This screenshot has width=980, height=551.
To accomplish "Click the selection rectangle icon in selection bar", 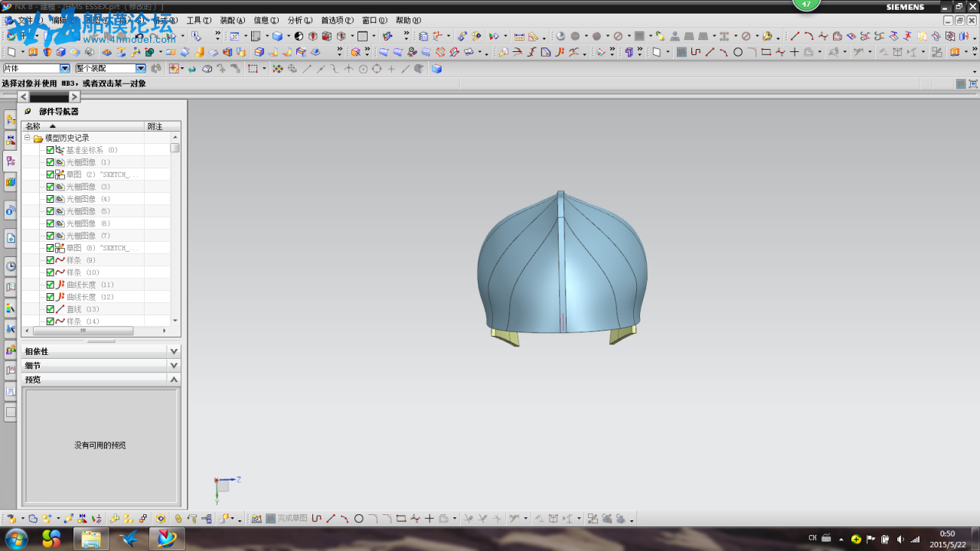I will click(x=253, y=69).
